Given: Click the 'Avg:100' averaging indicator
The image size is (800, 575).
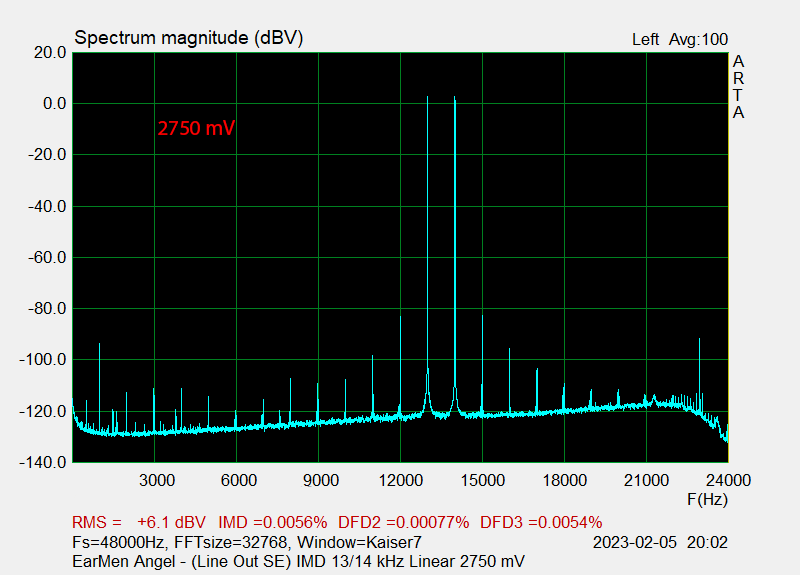Looking at the screenshot, I should coord(698,40).
